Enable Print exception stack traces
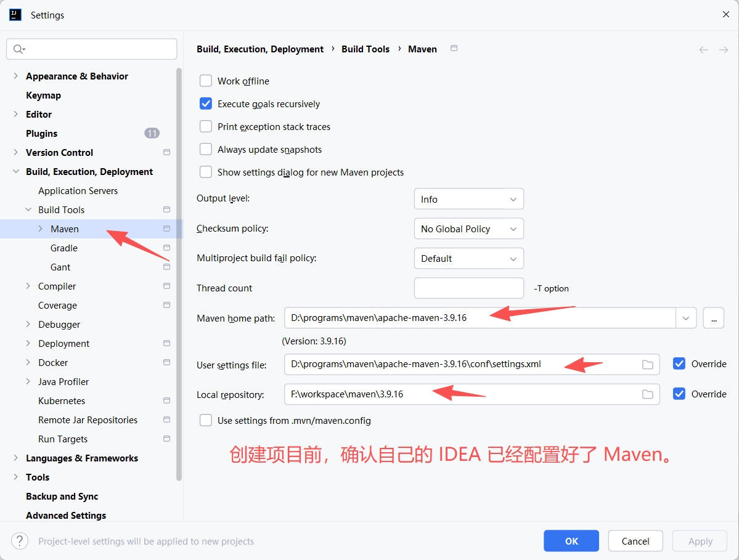Screen dimensions: 739x560 click(205, 126)
